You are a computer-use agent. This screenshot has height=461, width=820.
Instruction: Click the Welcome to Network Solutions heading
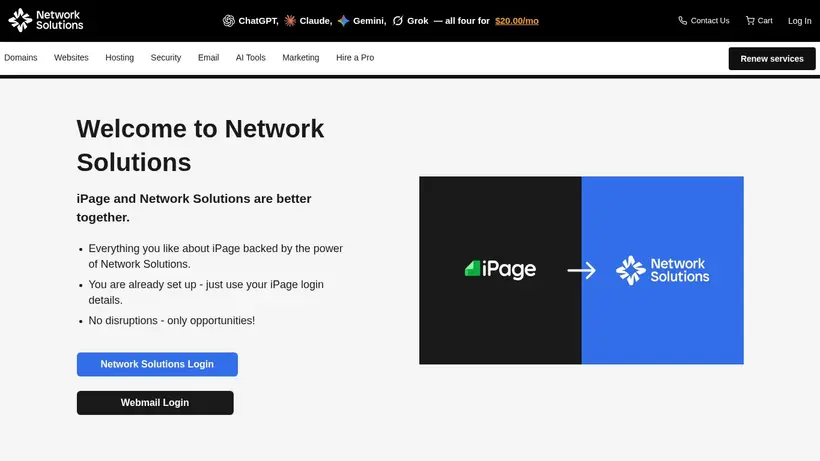200,145
